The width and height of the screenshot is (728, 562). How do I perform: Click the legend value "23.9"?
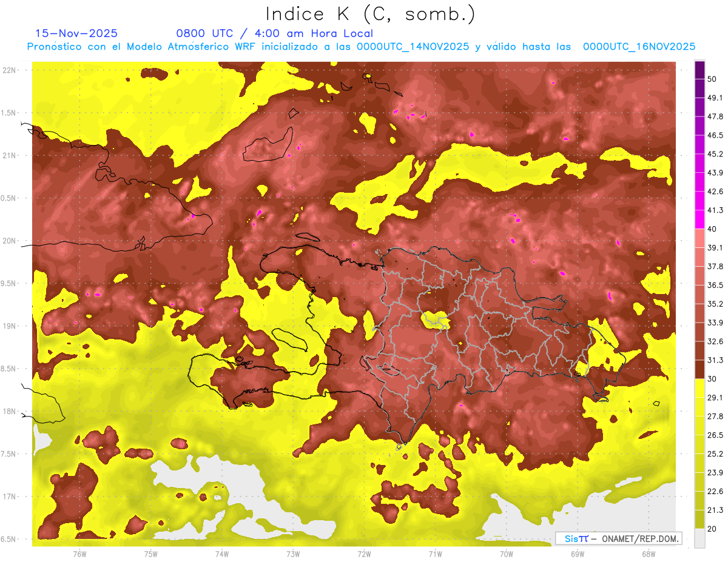click(x=715, y=472)
